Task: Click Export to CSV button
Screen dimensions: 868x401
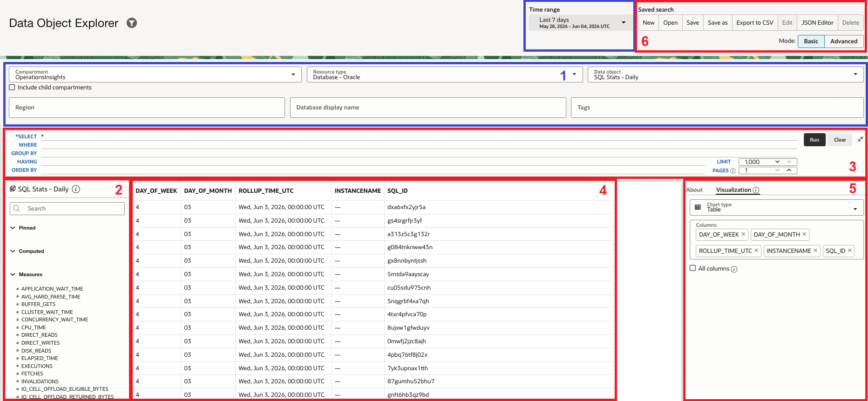Action: pyautogui.click(x=755, y=22)
